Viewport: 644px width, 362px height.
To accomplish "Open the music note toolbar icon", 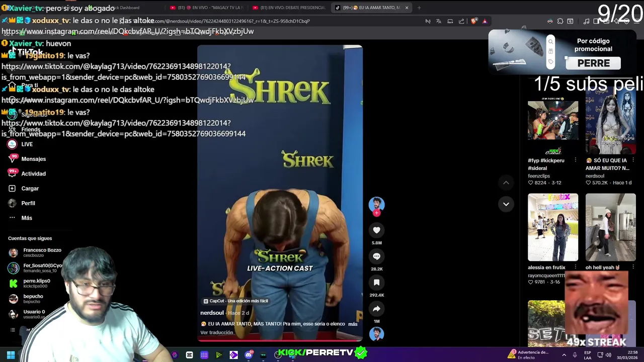I will coord(586,21).
